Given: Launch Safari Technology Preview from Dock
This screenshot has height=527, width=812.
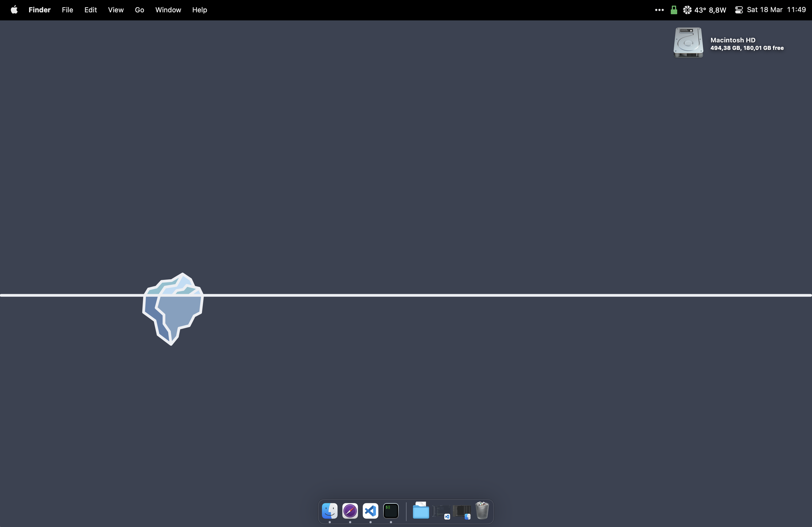Looking at the screenshot, I should [350, 511].
